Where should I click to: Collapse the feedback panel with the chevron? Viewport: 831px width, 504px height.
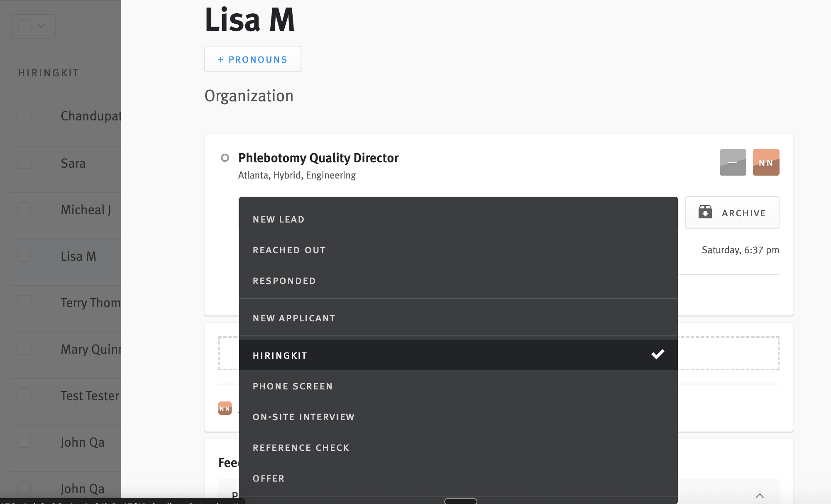[760, 496]
